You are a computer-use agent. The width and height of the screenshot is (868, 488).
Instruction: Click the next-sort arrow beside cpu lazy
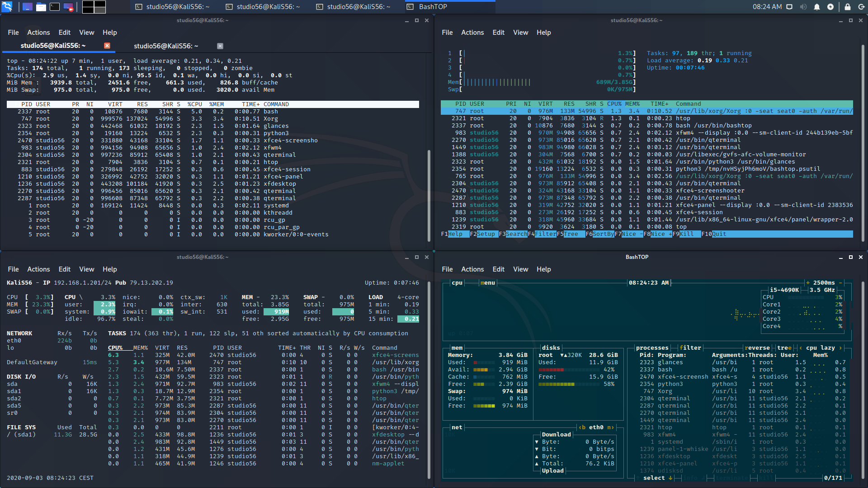coord(840,348)
